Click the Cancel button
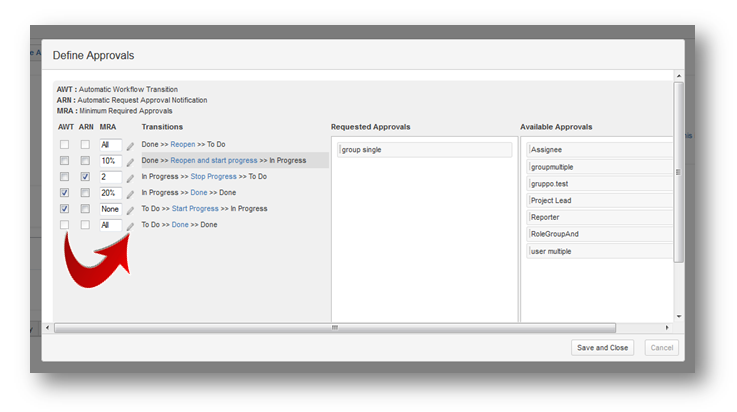This screenshot has height=412, width=737. 661,348
